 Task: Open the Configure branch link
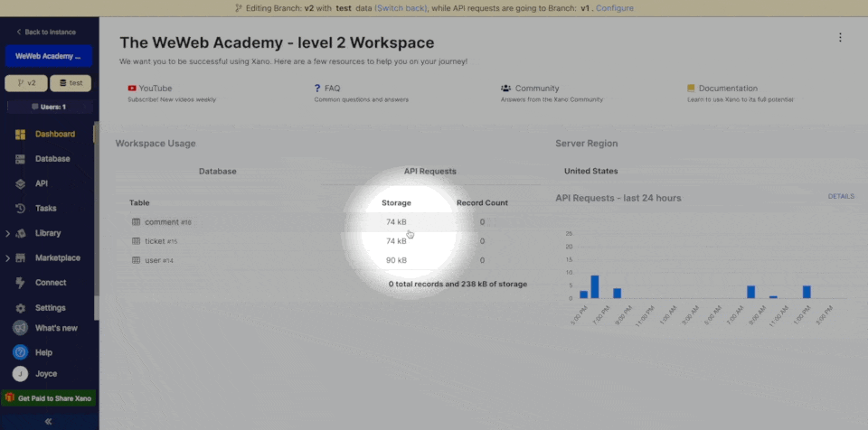pos(614,8)
